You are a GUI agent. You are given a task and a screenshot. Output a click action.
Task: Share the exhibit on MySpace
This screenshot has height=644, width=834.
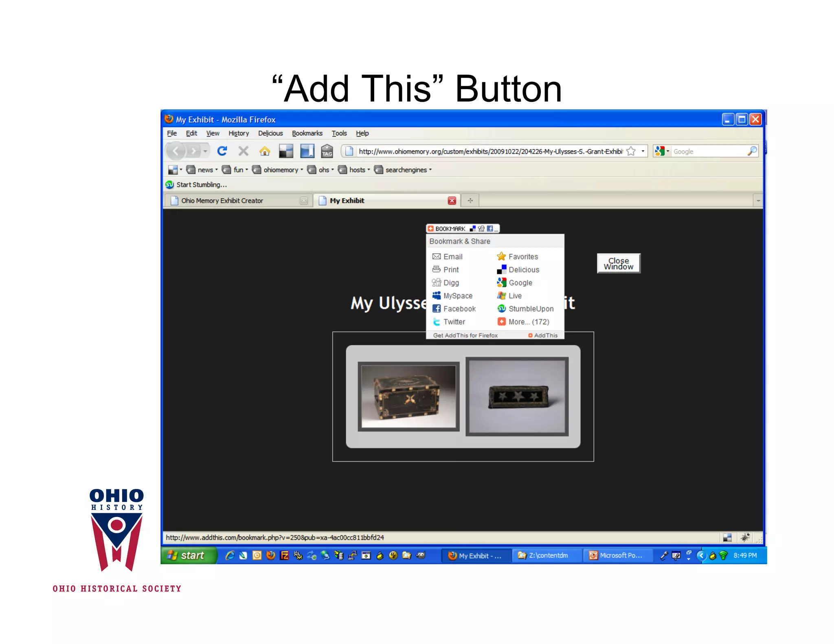point(452,296)
